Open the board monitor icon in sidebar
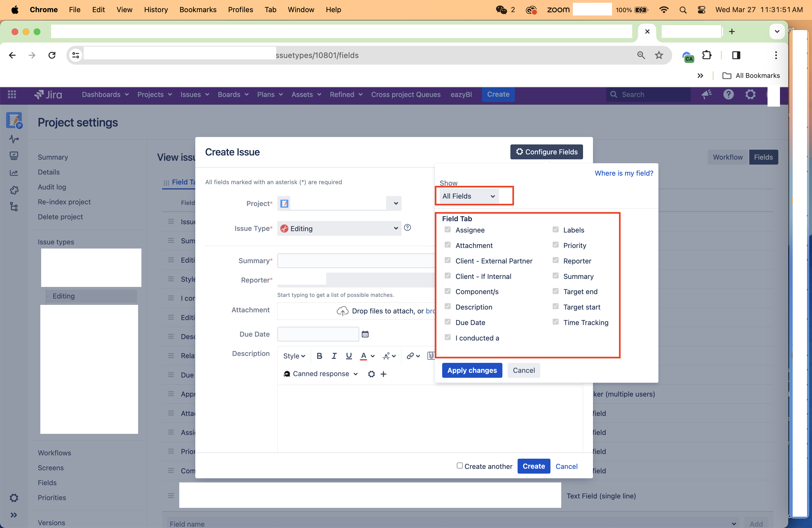The height and width of the screenshot is (528, 812). tap(14, 156)
